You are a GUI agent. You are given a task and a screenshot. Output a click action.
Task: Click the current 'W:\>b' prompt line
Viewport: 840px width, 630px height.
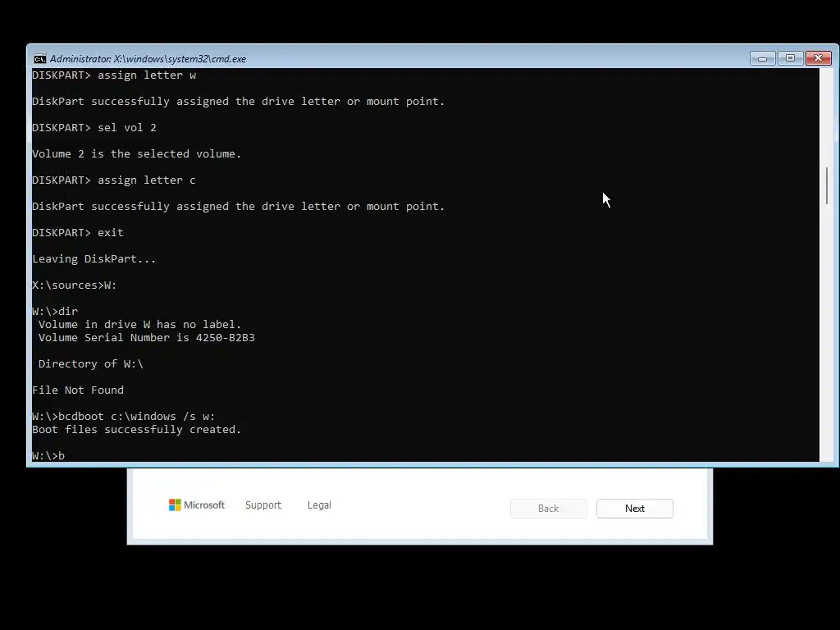tap(48, 455)
